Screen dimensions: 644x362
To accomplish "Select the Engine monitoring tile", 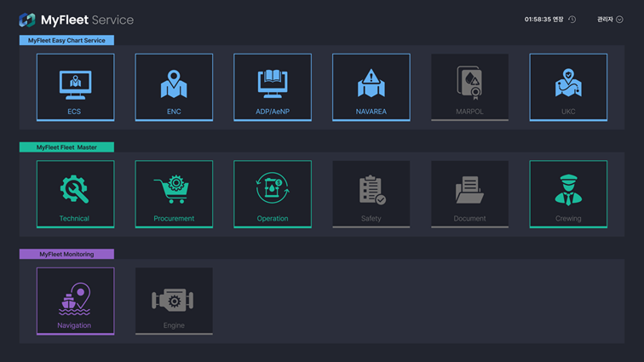I will coord(174,302).
